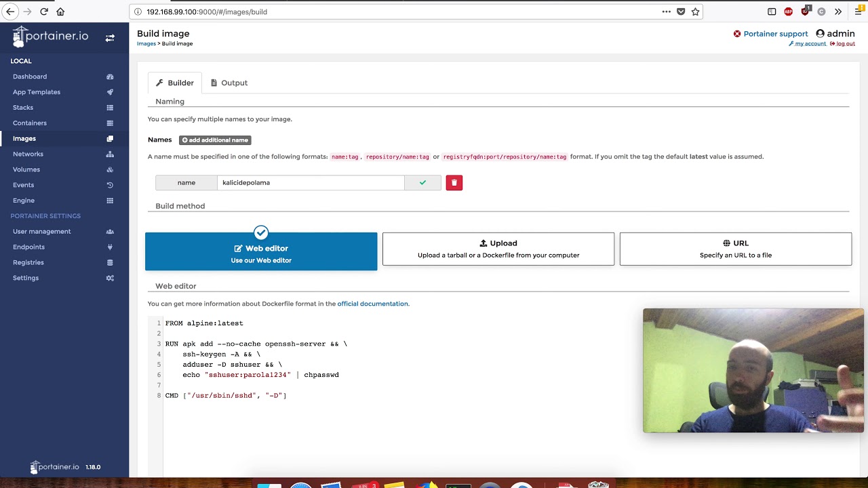Image resolution: width=868 pixels, height=488 pixels.
Task: Open App Templates in sidebar
Action: pyautogui.click(x=37, y=92)
